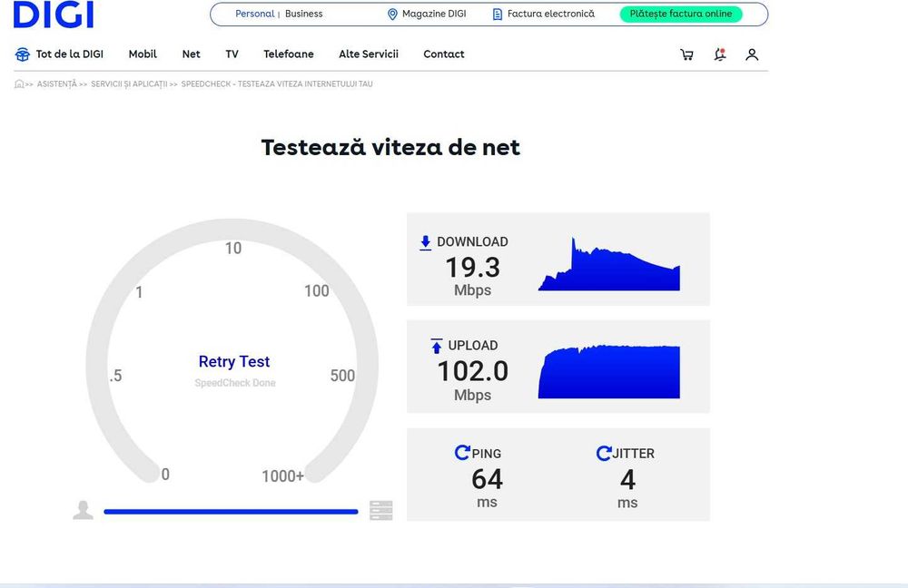Open the user account icon
The width and height of the screenshot is (908, 588).
pyautogui.click(x=752, y=54)
